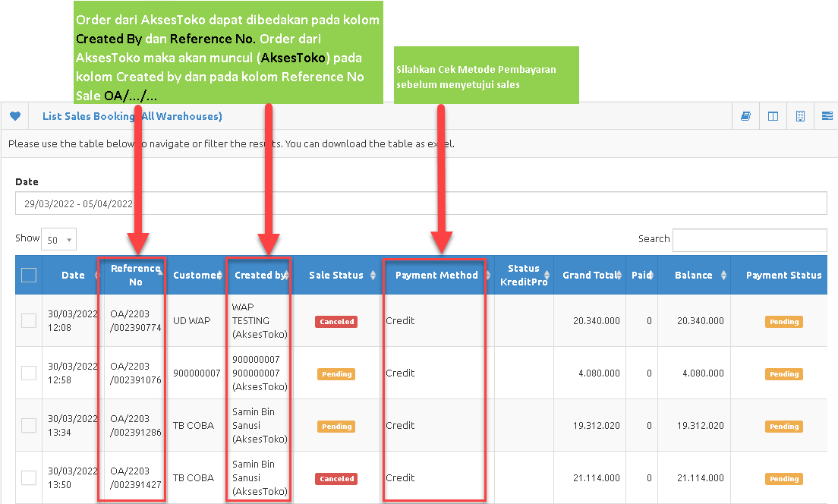Image resolution: width=838 pixels, height=504 pixels.
Task: Click the Grand Total column header
Action: click(x=590, y=275)
